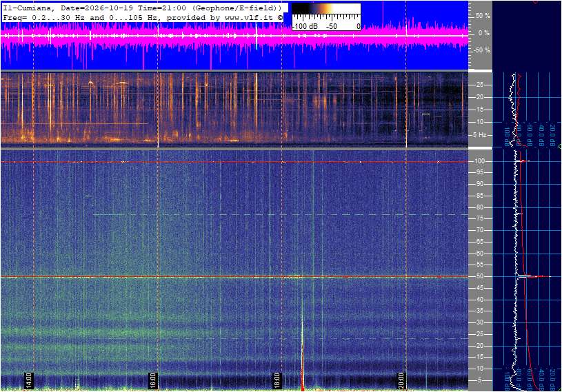
Task: Click the '-50 %' amplitude axis label
Action: click(x=482, y=50)
